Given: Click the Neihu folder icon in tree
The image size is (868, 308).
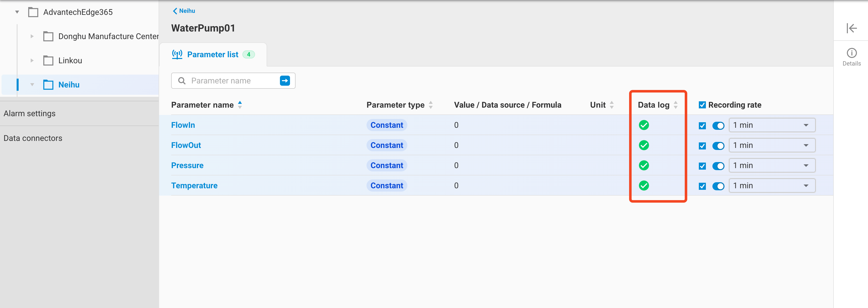Looking at the screenshot, I should (49, 85).
